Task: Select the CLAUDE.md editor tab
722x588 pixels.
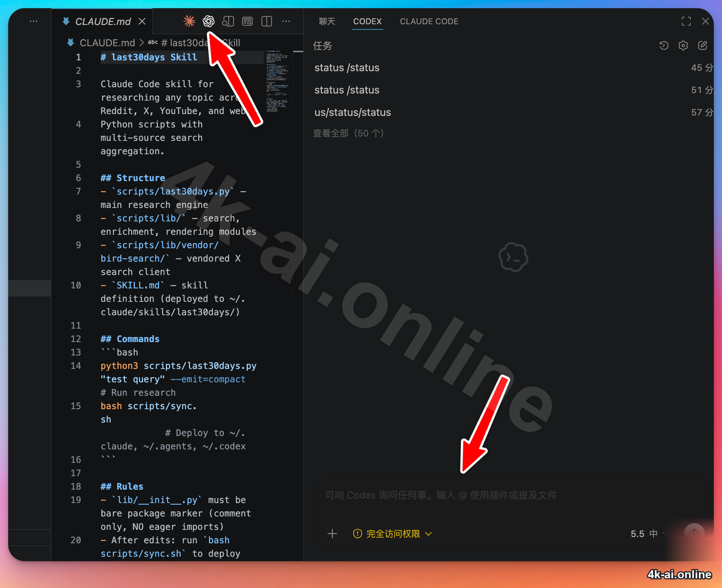Action: point(102,21)
